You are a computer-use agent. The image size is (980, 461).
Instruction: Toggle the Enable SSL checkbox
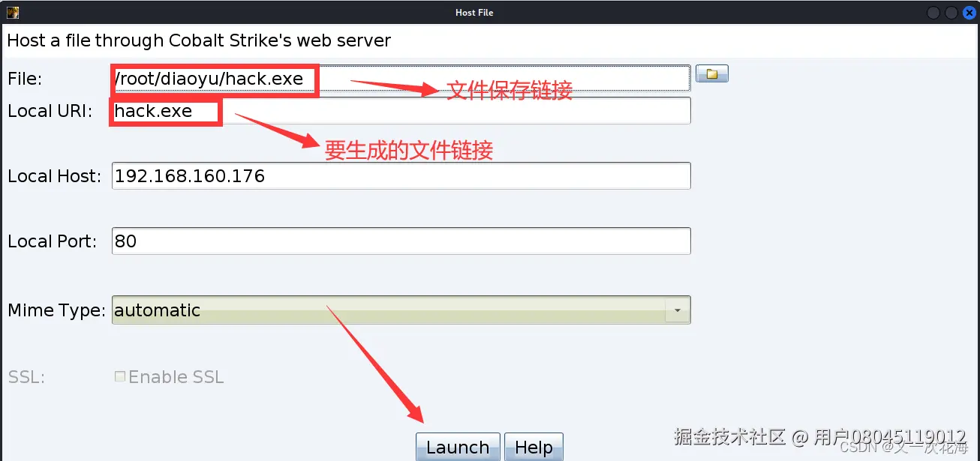119,376
